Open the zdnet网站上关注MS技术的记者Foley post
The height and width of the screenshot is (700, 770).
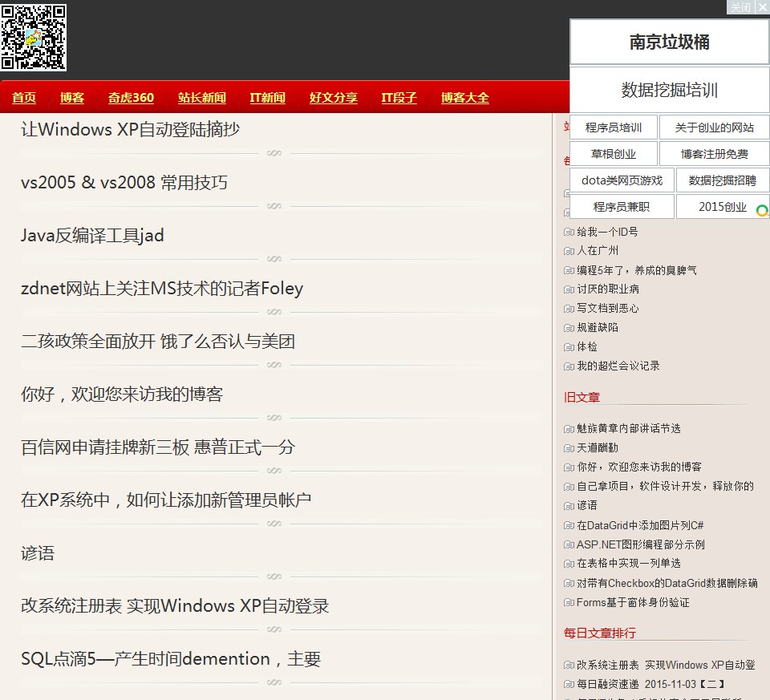[x=162, y=289]
